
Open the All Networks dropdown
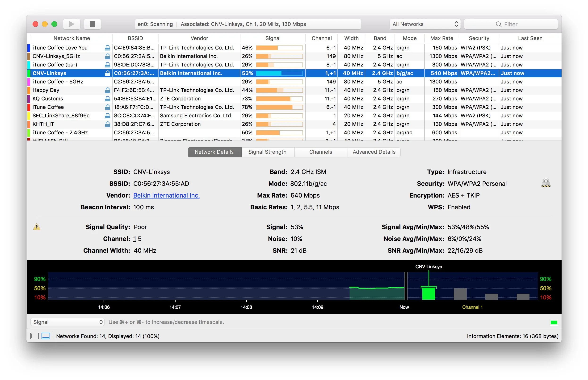pos(425,24)
